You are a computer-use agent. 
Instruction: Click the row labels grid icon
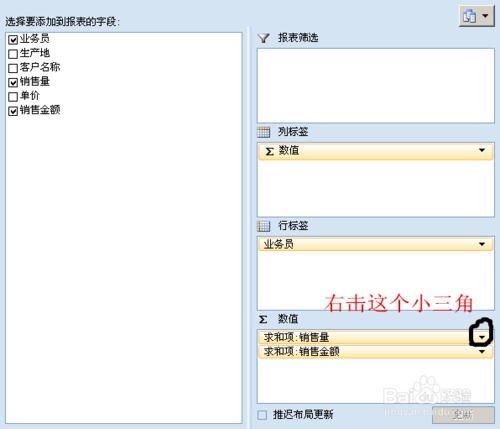(263, 226)
